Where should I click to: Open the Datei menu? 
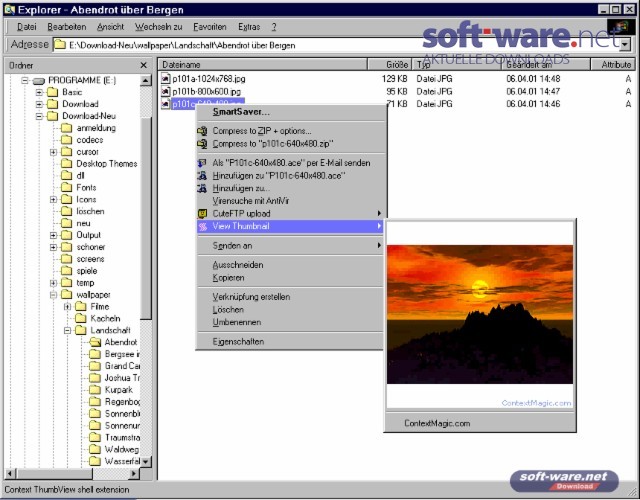point(27,27)
